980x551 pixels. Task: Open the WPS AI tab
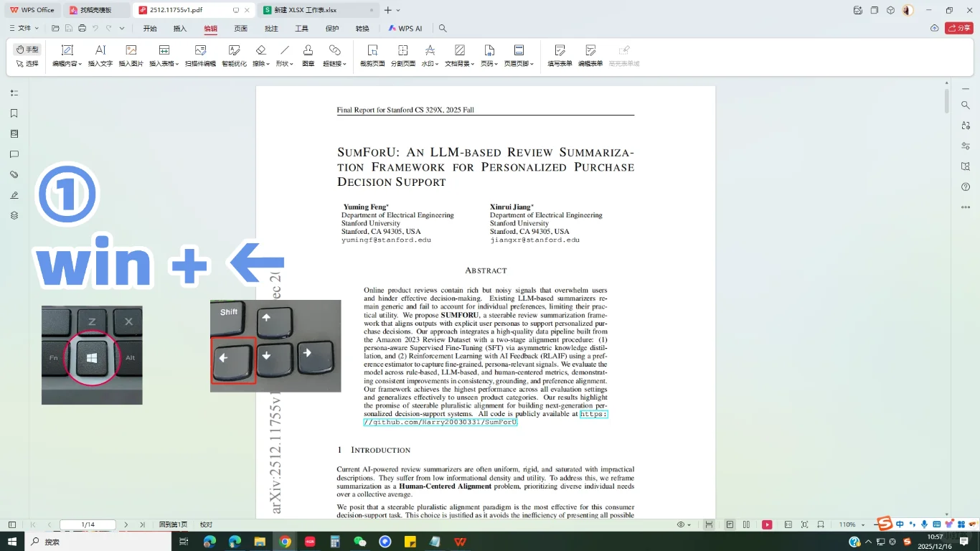click(x=405, y=29)
